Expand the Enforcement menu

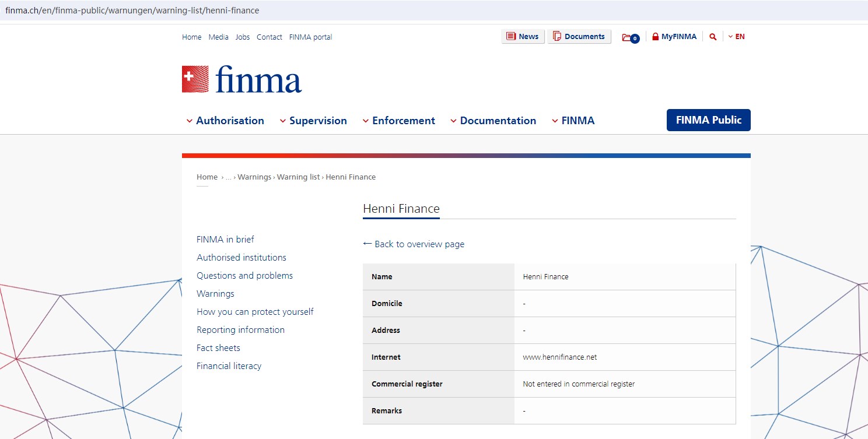click(399, 121)
